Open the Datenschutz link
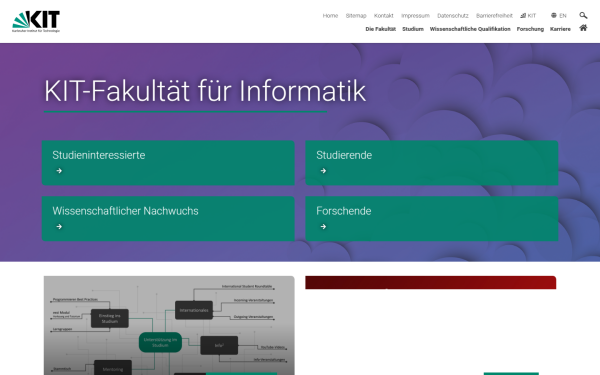This screenshot has width=600, height=375. 453,16
